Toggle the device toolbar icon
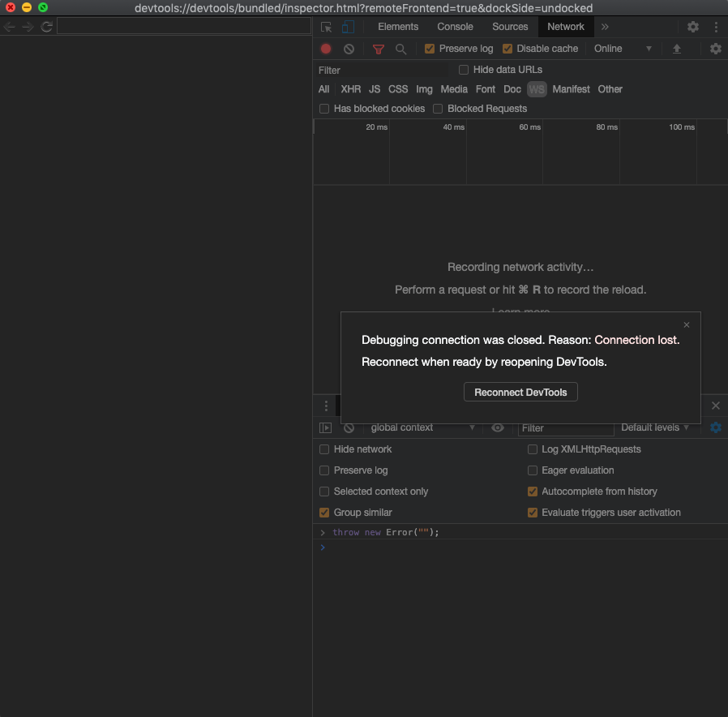 pos(348,27)
